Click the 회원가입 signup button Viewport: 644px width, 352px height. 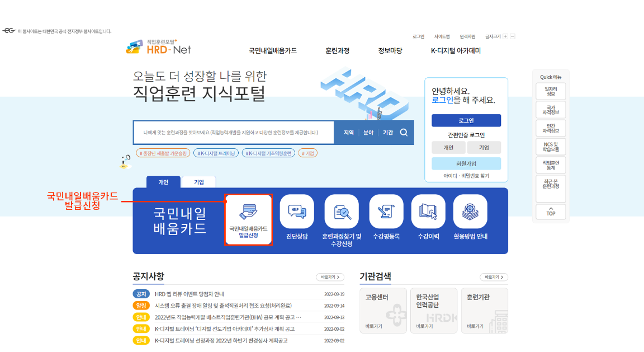tap(466, 163)
